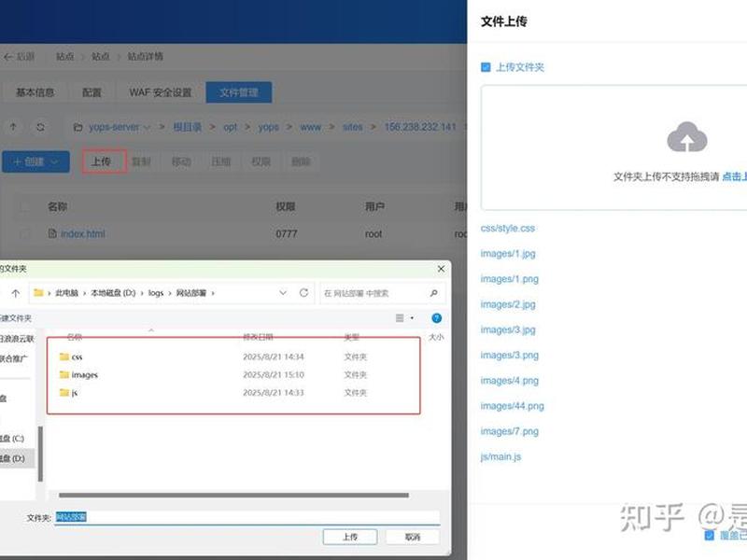The image size is (747, 560).
Task: Select the css folder icon
Action: point(64,357)
